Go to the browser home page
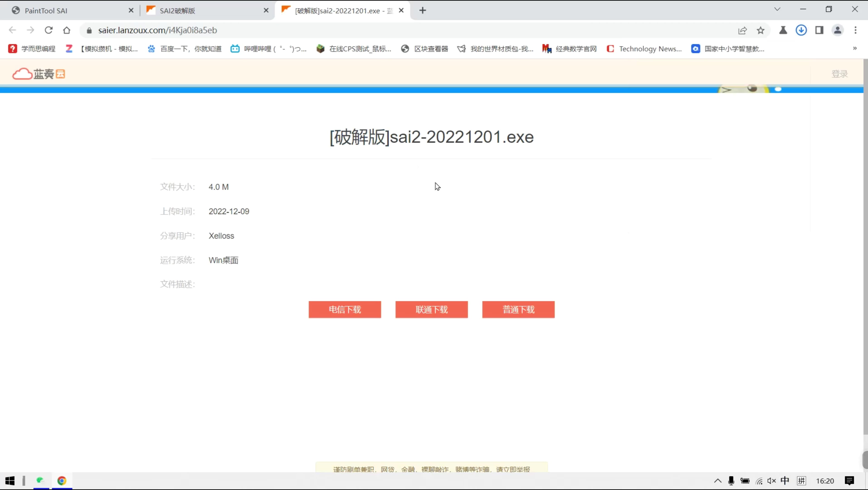 tap(67, 30)
